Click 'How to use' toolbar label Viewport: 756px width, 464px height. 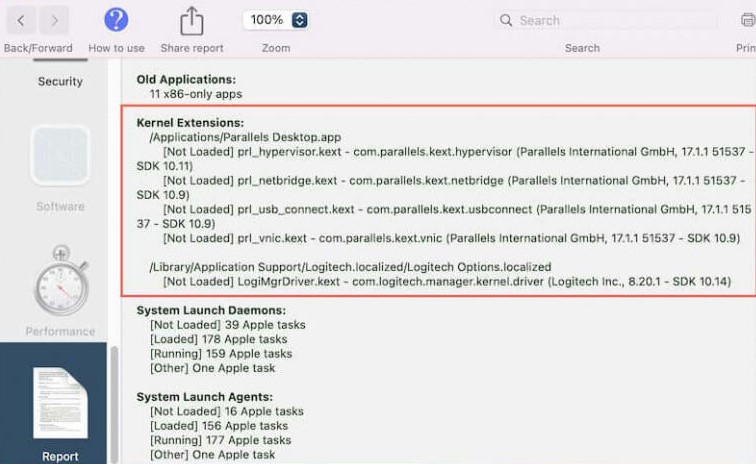click(116, 48)
